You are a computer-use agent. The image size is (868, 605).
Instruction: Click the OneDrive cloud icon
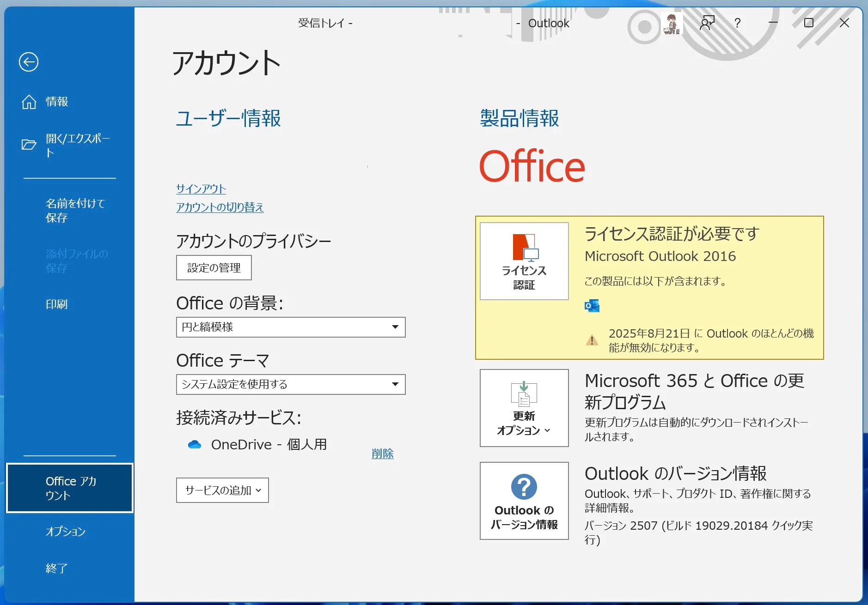pos(195,444)
